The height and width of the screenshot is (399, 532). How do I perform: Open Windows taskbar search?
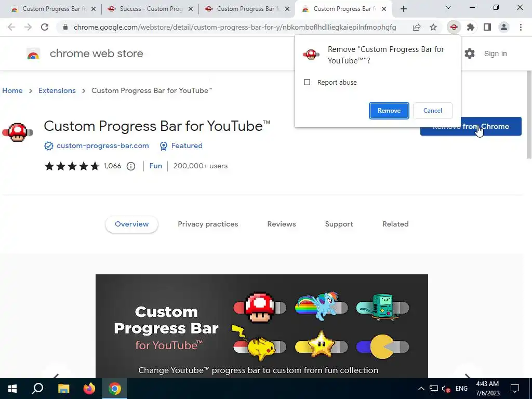tap(37, 389)
